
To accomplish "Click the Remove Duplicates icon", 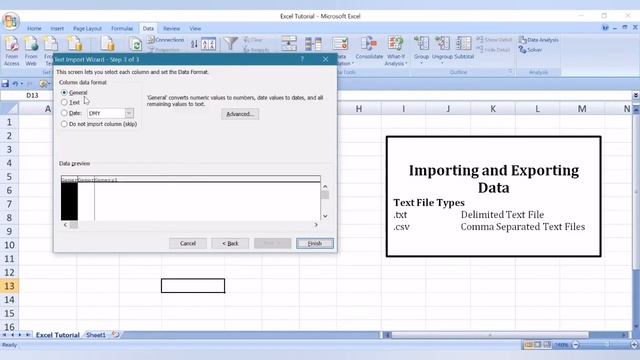I will (313, 44).
